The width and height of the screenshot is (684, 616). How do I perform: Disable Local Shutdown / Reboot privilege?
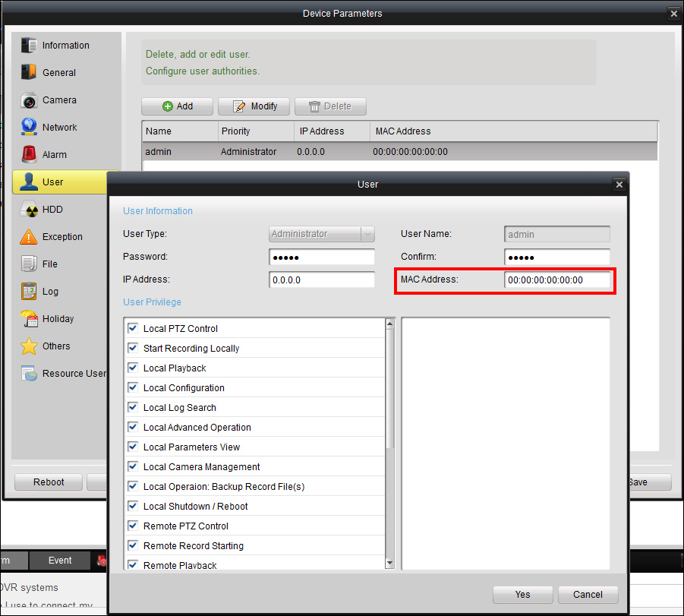pyautogui.click(x=133, y=506)
